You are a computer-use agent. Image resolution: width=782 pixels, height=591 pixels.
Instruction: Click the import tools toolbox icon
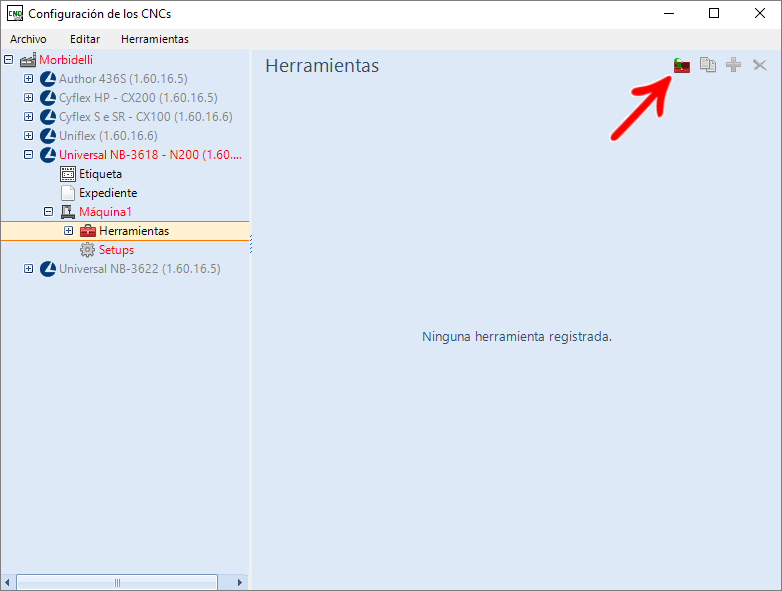(x=682, y=65)
